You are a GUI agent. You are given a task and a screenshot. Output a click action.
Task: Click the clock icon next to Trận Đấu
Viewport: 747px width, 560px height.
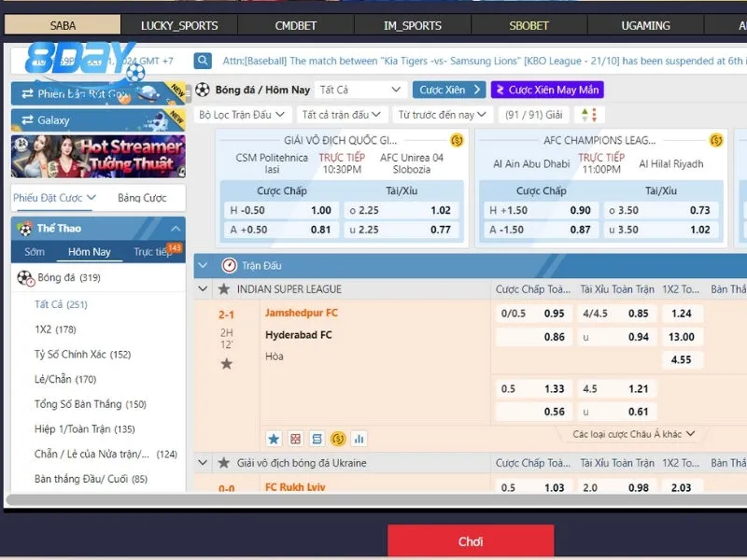click(229, 265)
